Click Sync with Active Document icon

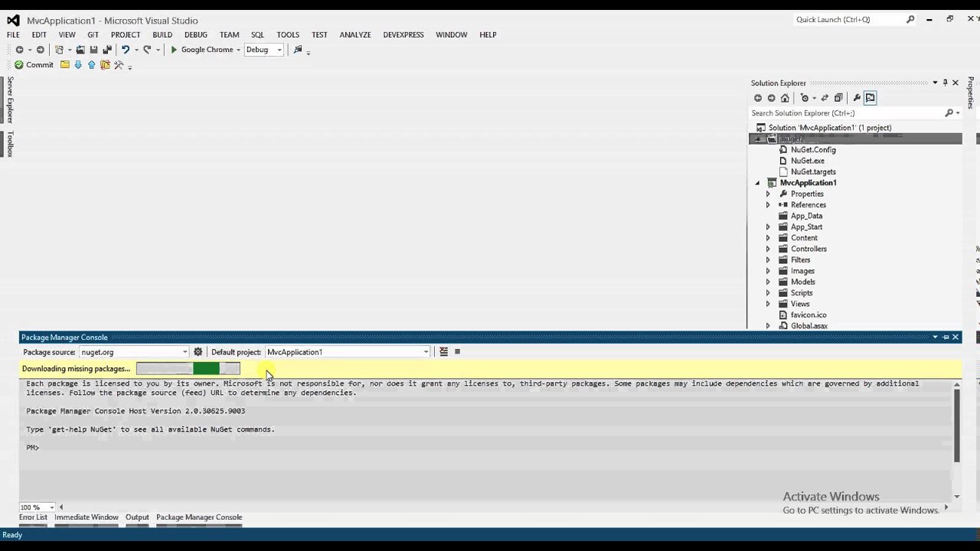825,98
